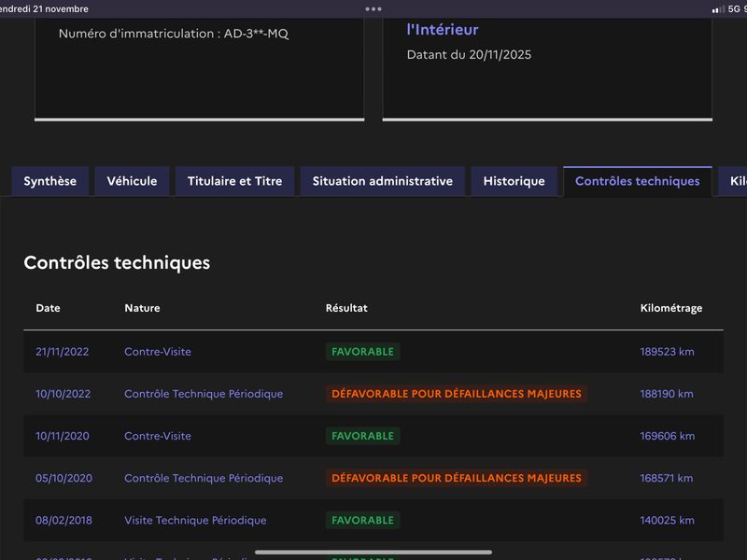Select the 189523 km mileage value
This screenshot has height=560, width=747.
667,352
